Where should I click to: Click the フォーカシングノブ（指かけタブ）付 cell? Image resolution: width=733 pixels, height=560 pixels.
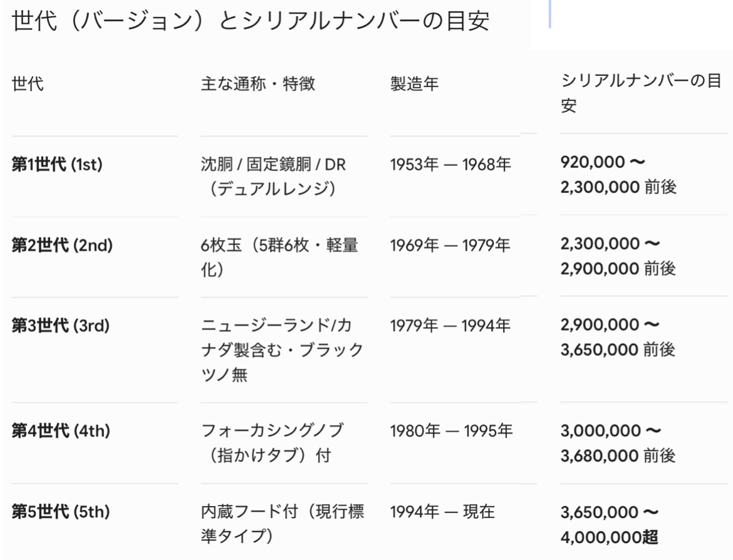[273, 443]
